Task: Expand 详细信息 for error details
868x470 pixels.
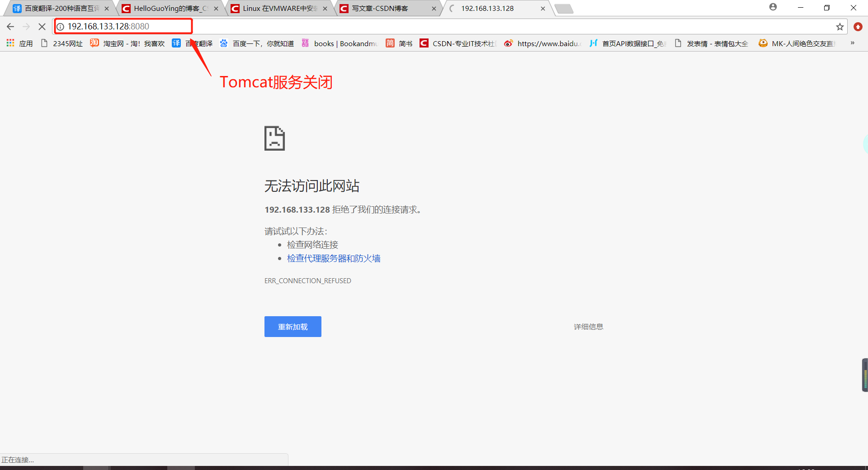Action: (x=588, y=326)
